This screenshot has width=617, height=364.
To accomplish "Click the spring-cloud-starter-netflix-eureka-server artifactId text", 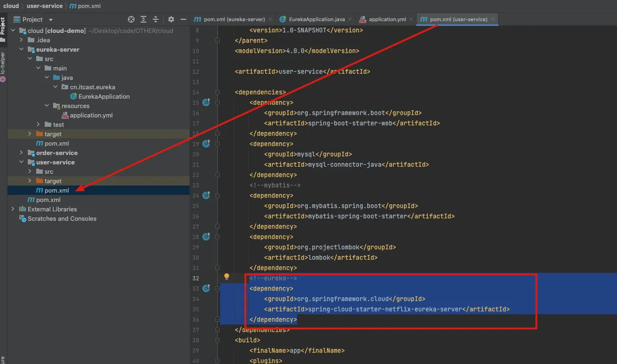I will pos(385,309).
